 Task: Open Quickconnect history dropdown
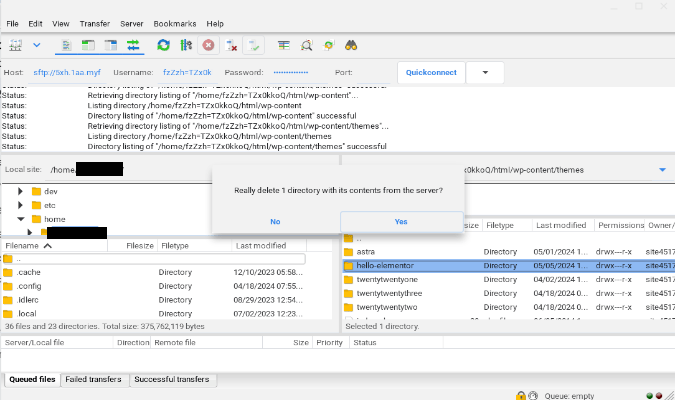click(485, 72)
